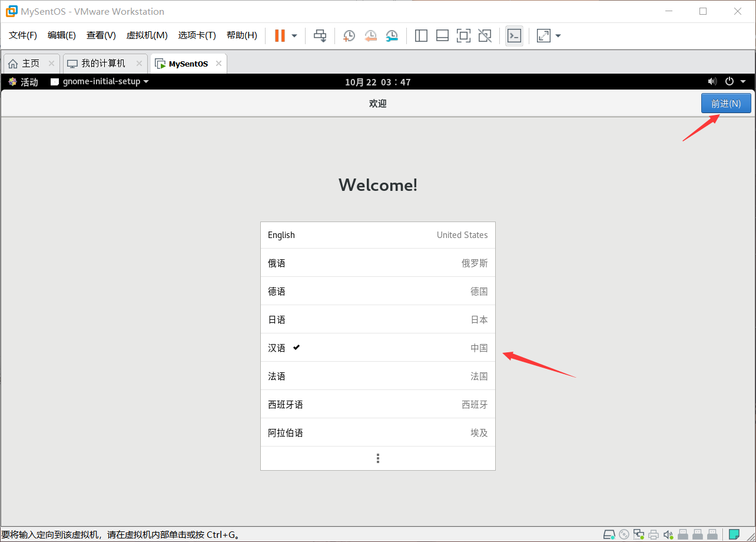
Task: Expand the GNOME system menu arrow
Action: point(743,81)
